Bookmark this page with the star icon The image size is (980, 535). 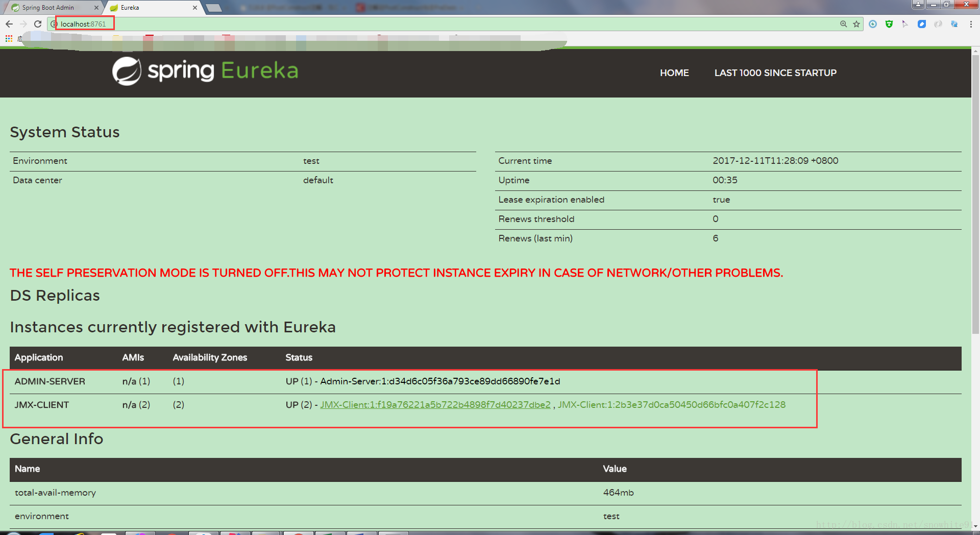(856, 24)
